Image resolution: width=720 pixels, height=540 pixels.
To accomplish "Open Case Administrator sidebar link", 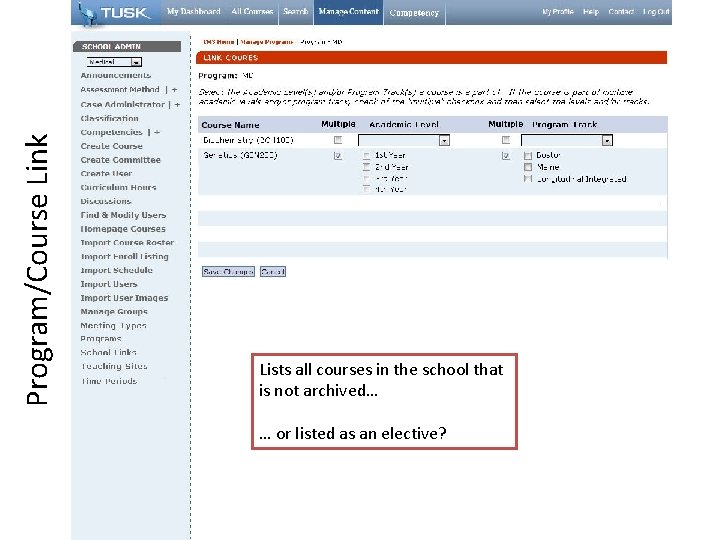I will tap(123, 104).
